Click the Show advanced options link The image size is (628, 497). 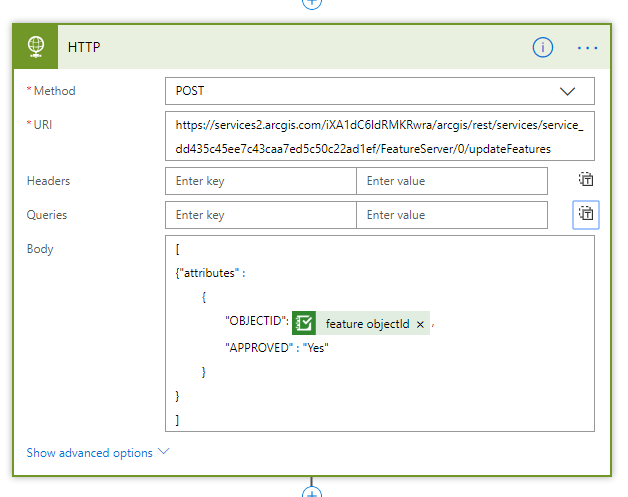click(89, 453)
